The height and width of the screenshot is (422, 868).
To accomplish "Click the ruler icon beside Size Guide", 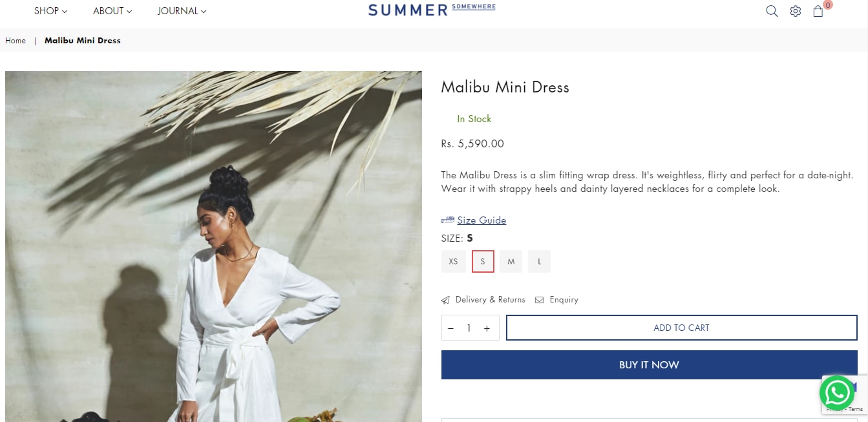I will tap(447, 220).
